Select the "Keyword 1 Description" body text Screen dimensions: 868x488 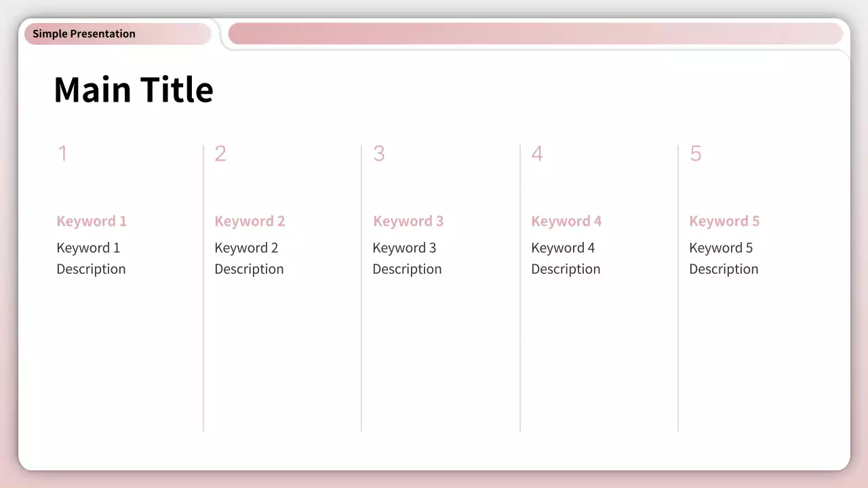click(91, 258)
